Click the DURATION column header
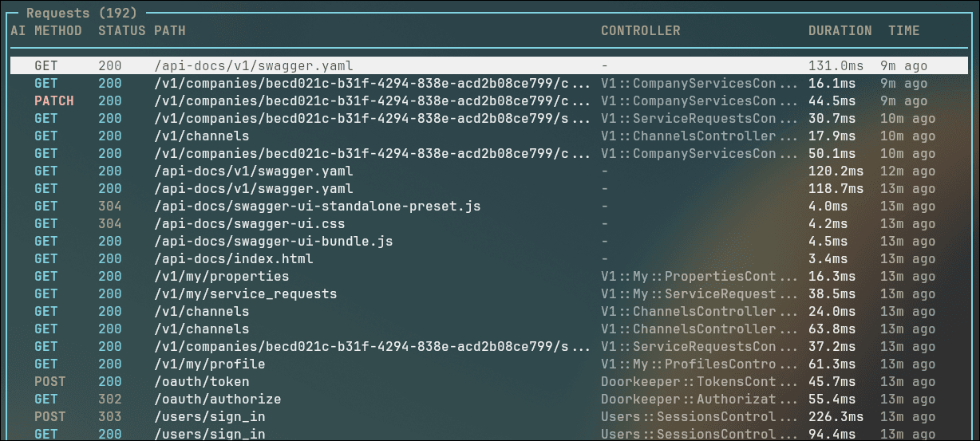This screenshot has height=441, width=980. (x=840, y=31)
